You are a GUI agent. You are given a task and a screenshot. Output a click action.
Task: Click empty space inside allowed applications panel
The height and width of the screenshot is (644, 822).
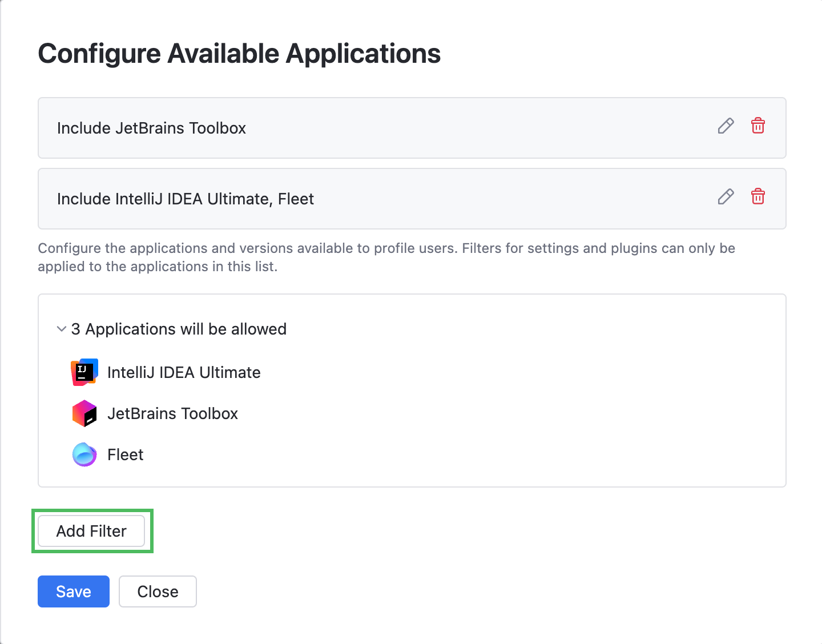point(514,411)
